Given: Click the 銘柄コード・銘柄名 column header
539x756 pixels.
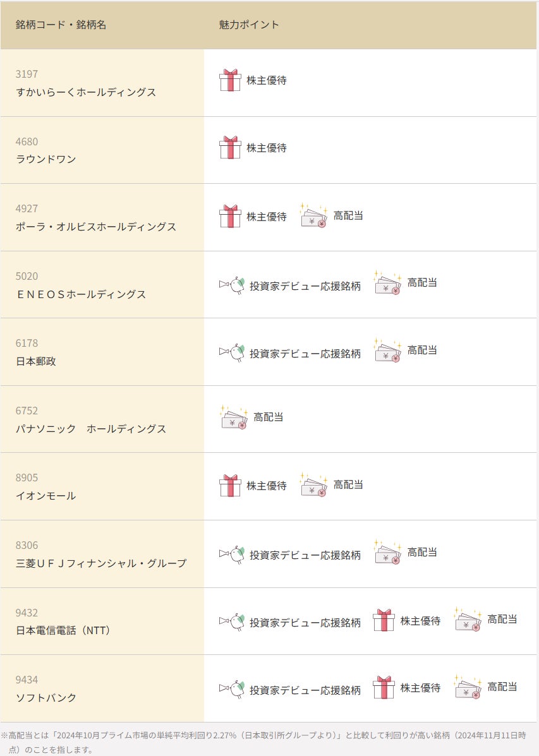Looking at the screenshot, I should pos(61,25).
